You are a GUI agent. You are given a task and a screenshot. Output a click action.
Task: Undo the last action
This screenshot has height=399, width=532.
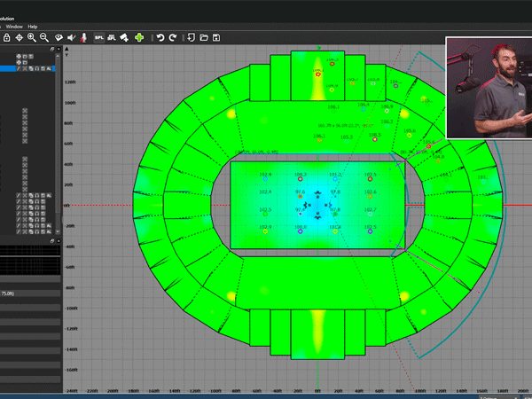pyautogui.click(x=160, y=37)
